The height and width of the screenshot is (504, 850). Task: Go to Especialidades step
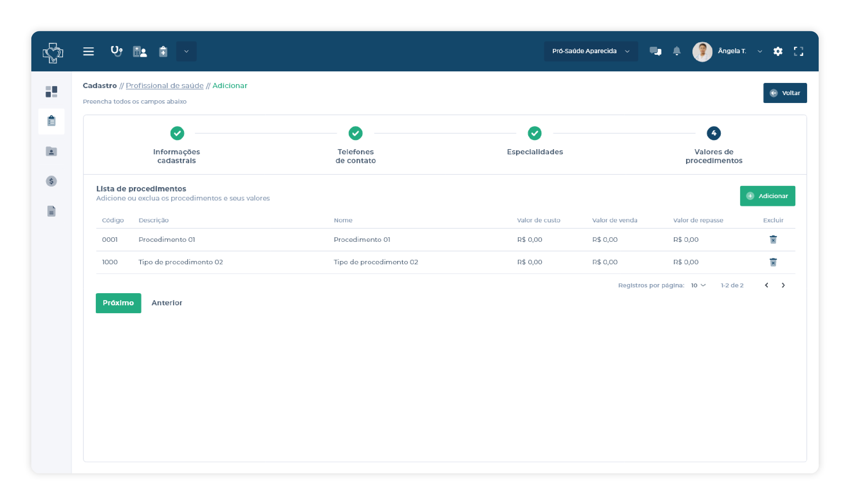[534, 133]
